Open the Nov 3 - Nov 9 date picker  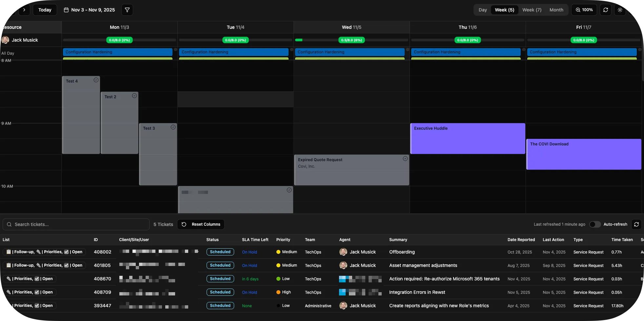[x=90, y=10]
